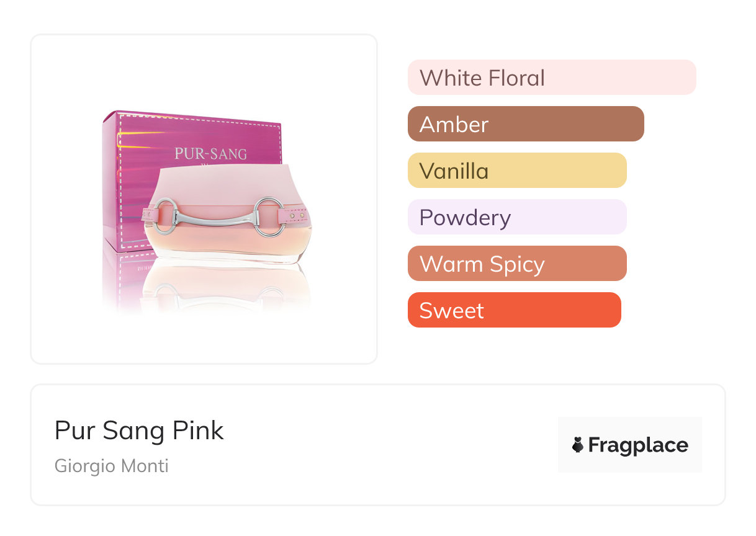Click the Warm Spicy accord bar

click(516, 264)
